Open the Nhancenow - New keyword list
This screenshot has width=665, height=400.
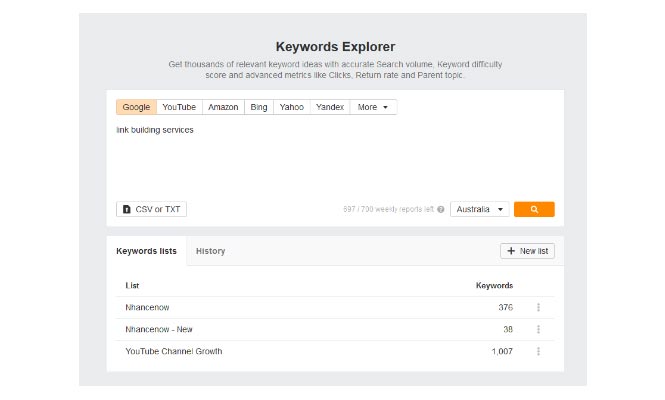point(159,329)
